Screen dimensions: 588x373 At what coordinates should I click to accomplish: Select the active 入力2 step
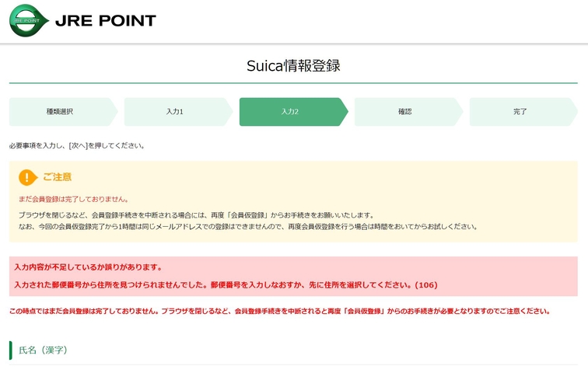point(294,112)
